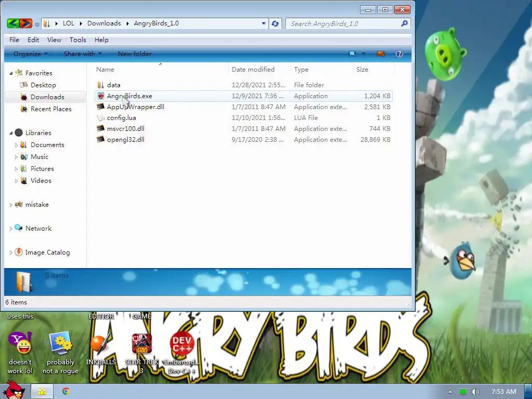Expand the mistake tree node

[x=11, y=205]
